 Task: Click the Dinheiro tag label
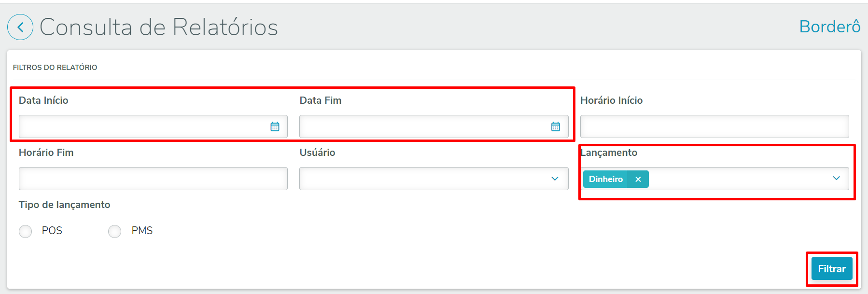coord(605,179)
